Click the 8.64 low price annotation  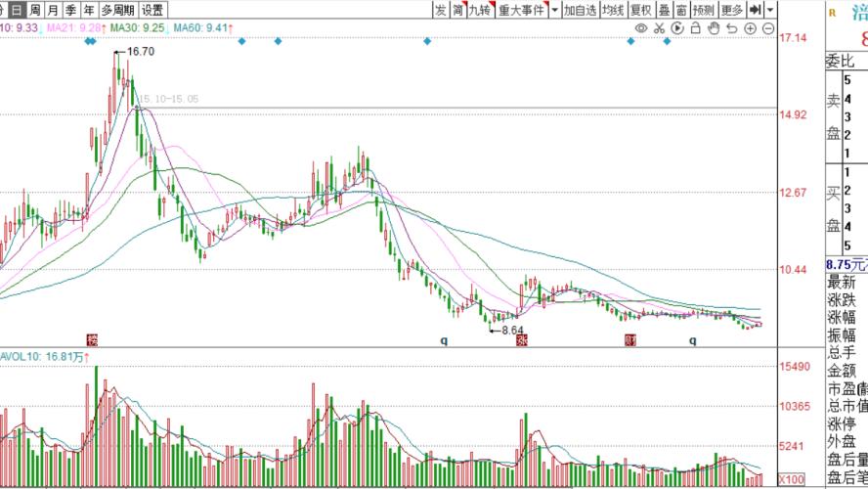pyautogui.click(x=512, y=330)
